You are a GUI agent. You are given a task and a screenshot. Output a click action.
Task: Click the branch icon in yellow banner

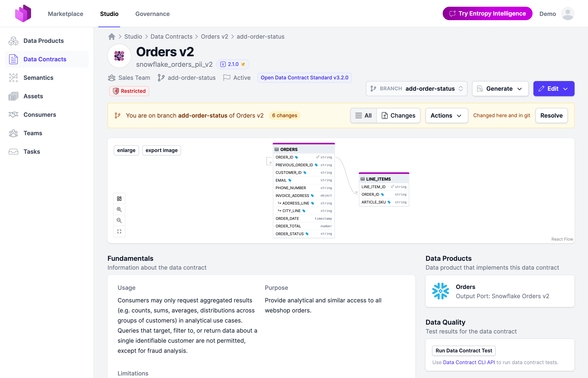[x=118, y=116]
